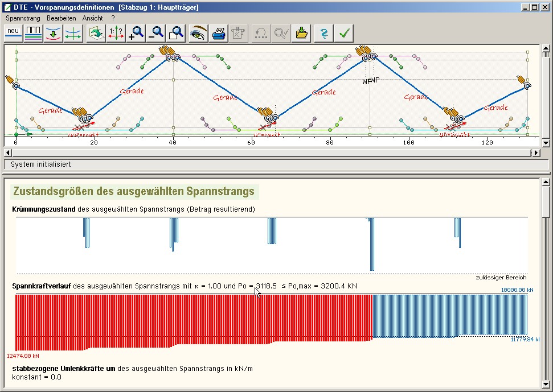
Task: Open the ? help menu
Action: pyautogui.click(x=113, y=18)
